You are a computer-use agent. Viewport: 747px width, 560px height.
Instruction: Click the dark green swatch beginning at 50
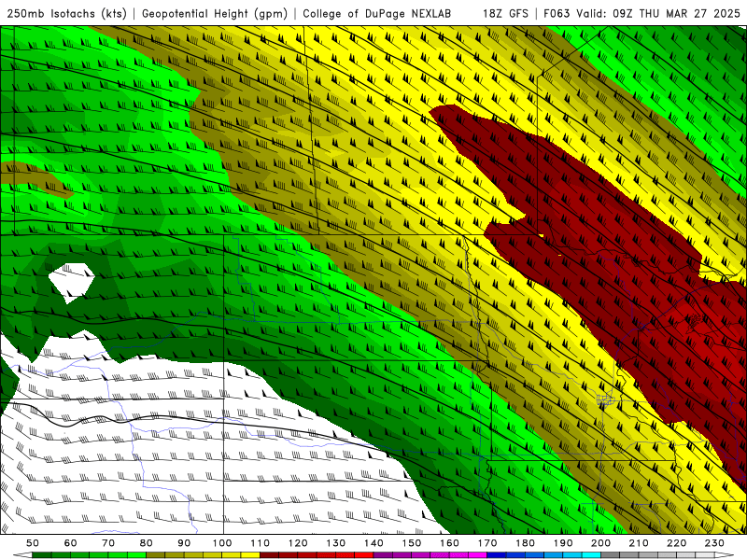[x=41, y=555]
